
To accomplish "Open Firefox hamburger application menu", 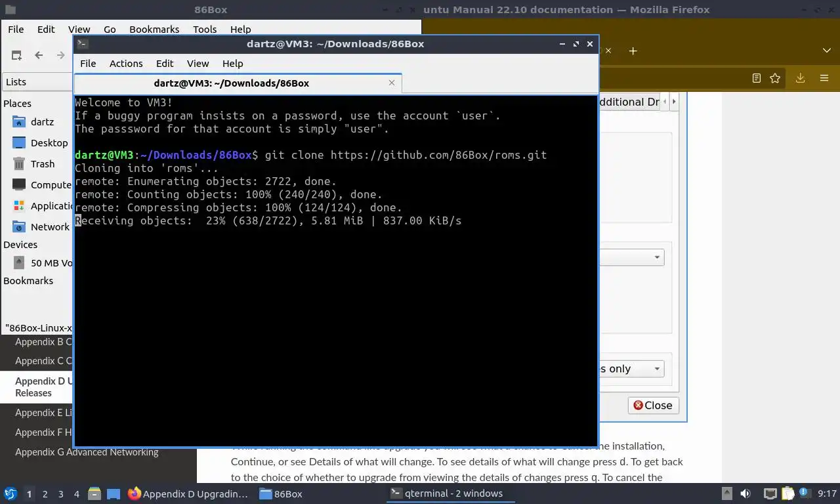I will coord(824,78).
